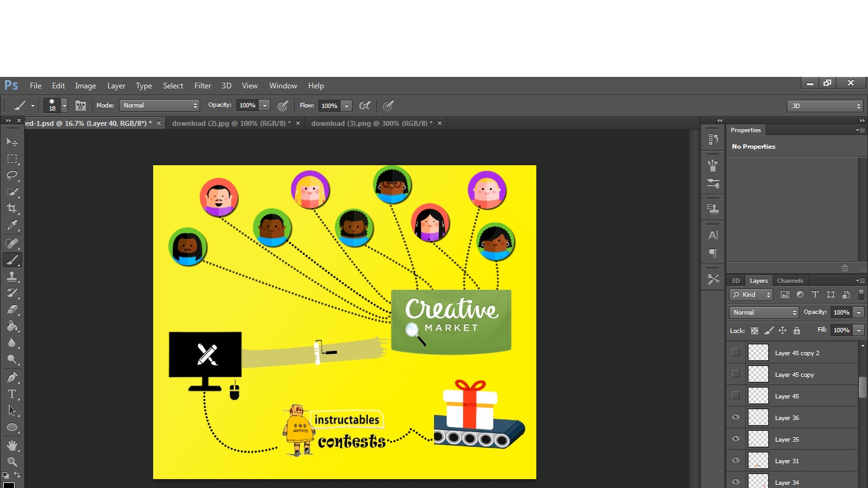Show hidden Layer 45
Viewport: 868px width, 488px height.
(x=736, y=395)
